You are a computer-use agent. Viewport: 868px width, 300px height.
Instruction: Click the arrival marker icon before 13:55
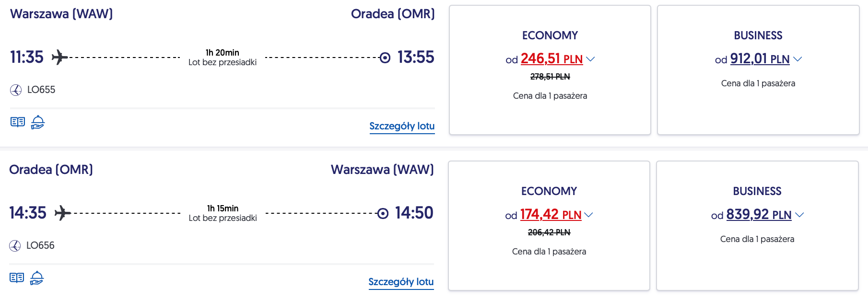coord(385,58)
